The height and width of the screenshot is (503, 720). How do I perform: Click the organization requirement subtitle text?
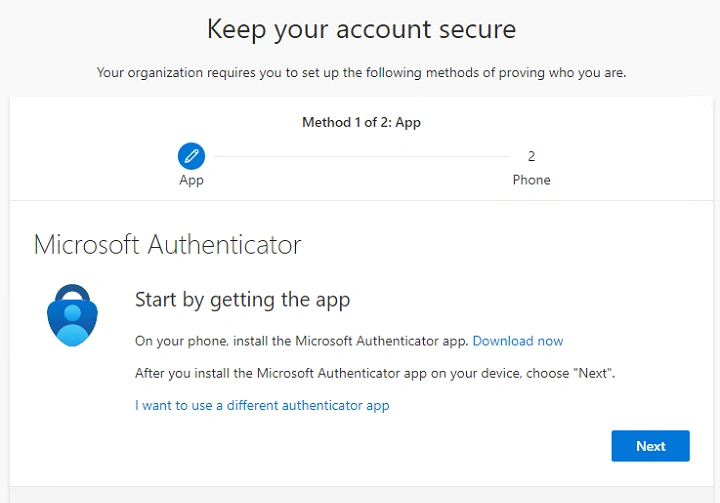tap(361, 73)
